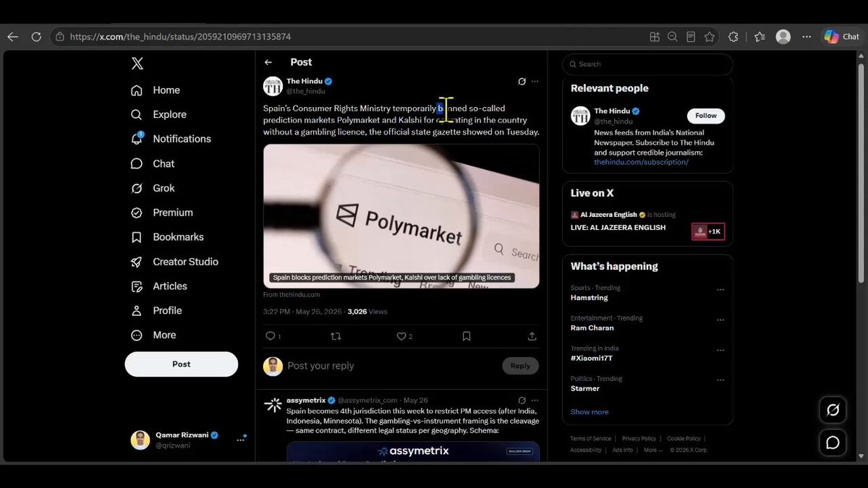Click the Grok icon on The Hindu post
The width and height of the screenshot is (868, 488).
pos(522,82)
